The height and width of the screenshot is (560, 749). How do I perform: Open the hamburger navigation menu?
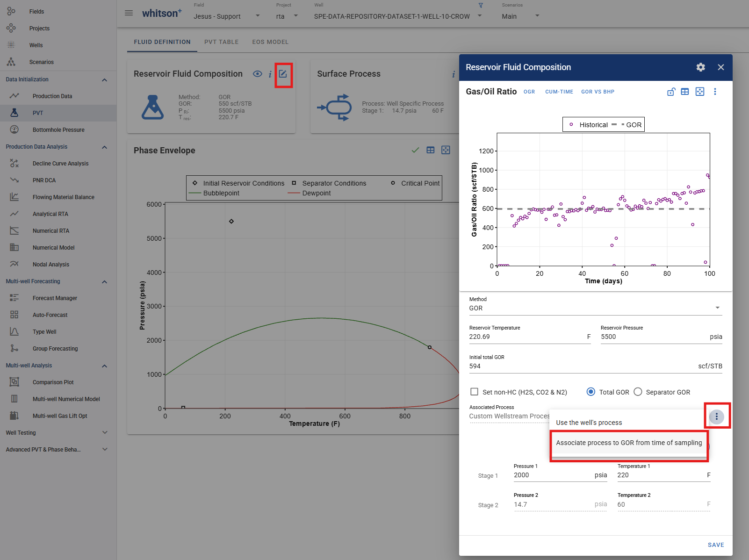pyautogui.click(x=129, y=13)
